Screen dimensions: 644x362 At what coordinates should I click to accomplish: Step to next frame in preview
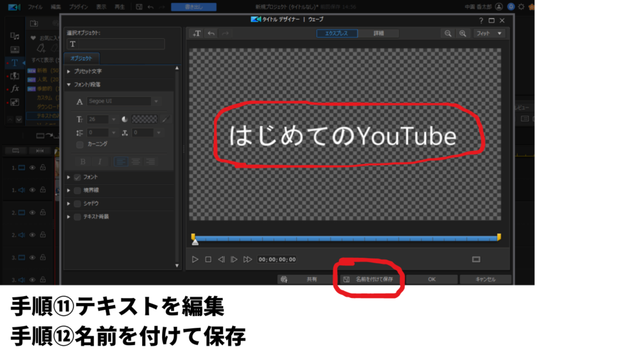[x=234, y=260]
